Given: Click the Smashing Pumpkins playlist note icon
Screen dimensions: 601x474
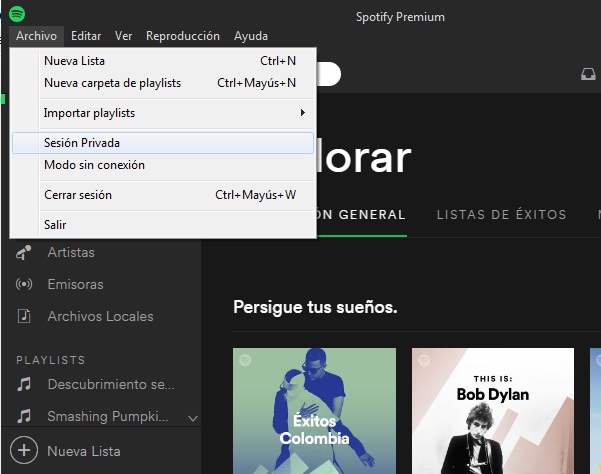Looking at the screenshot, I should pyautogui.click(x=24, y=416).
